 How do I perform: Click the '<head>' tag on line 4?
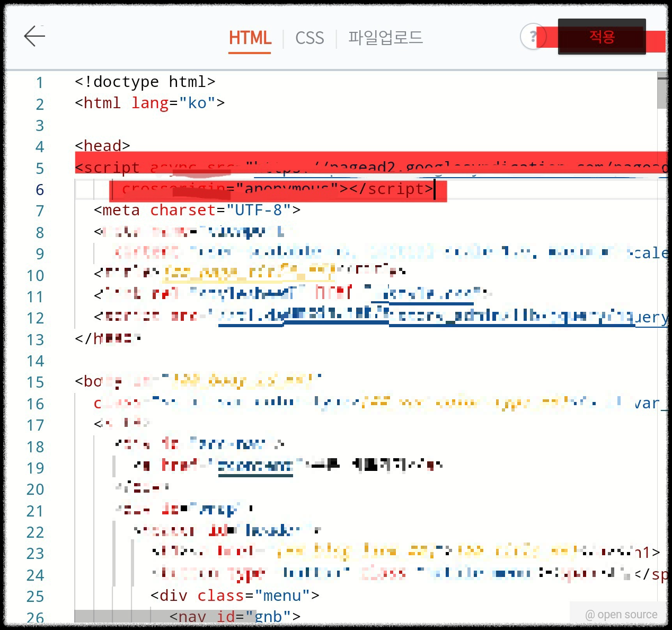[x=102, y=146]
